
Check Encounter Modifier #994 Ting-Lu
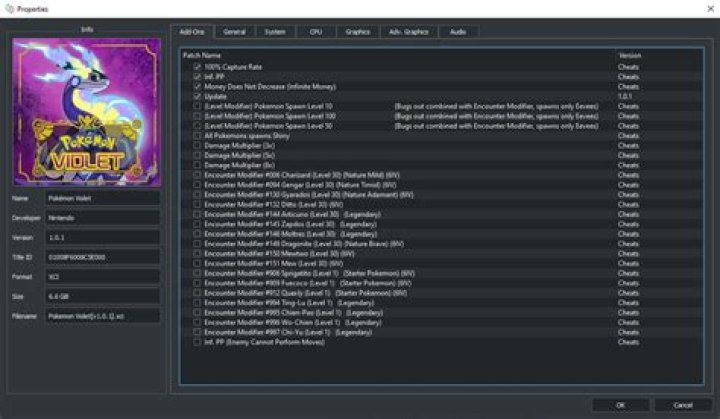197,303
